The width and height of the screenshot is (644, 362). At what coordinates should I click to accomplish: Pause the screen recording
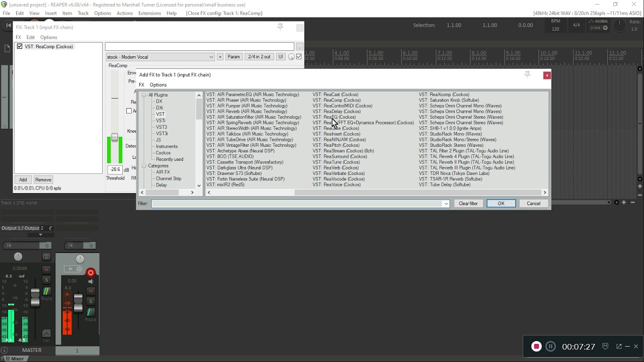click(550, 346)
